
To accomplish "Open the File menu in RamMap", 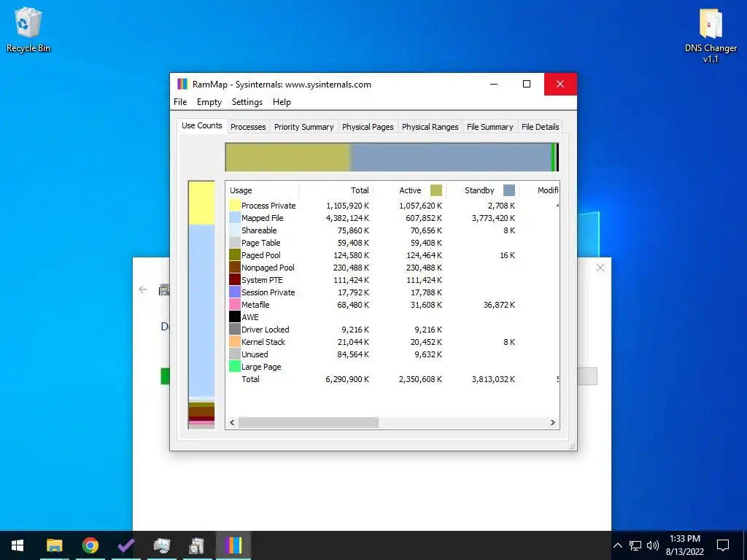I will (x=180, y=102).
